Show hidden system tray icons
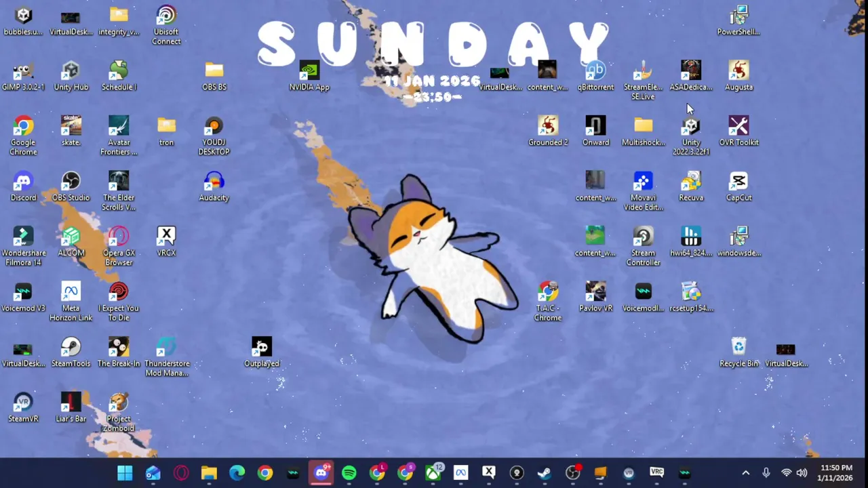This screenshot has height=488, width=868. pos(746,472)
